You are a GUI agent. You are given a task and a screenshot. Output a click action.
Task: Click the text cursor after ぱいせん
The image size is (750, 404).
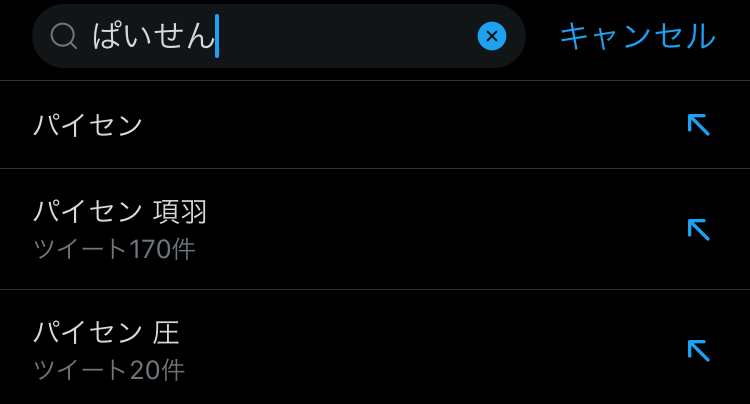[217, 37]
